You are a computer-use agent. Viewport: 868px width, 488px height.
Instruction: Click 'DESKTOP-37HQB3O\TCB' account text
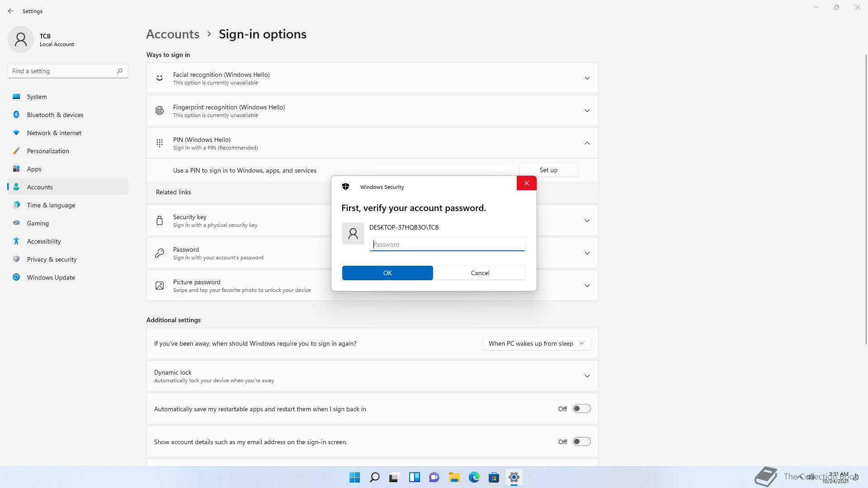(404, 227)
